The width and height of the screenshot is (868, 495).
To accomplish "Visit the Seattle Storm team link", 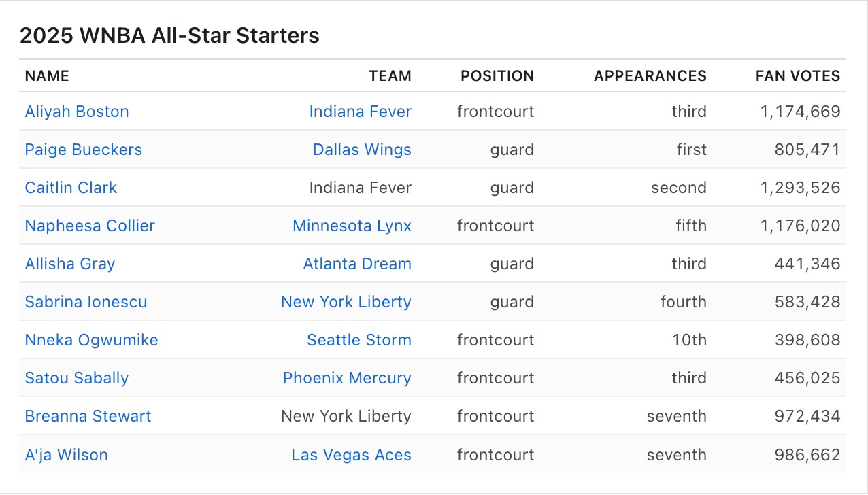I will tap(359, 340).
